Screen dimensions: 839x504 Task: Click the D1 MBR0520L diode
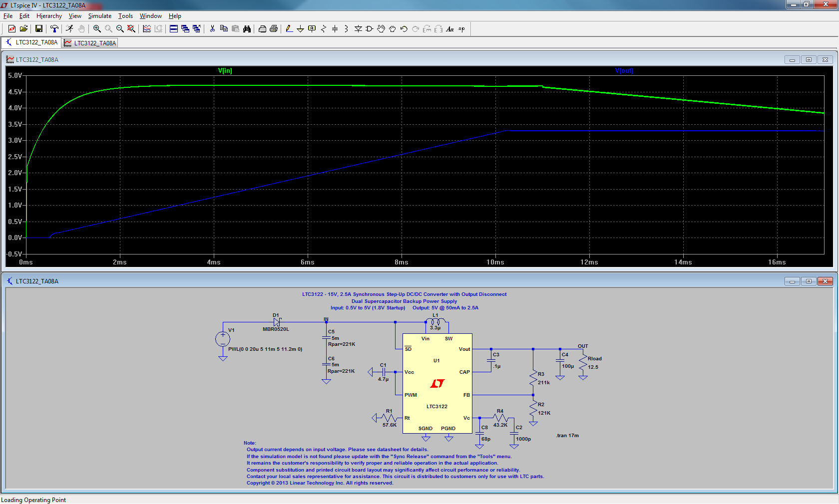[x=277, y=322]
